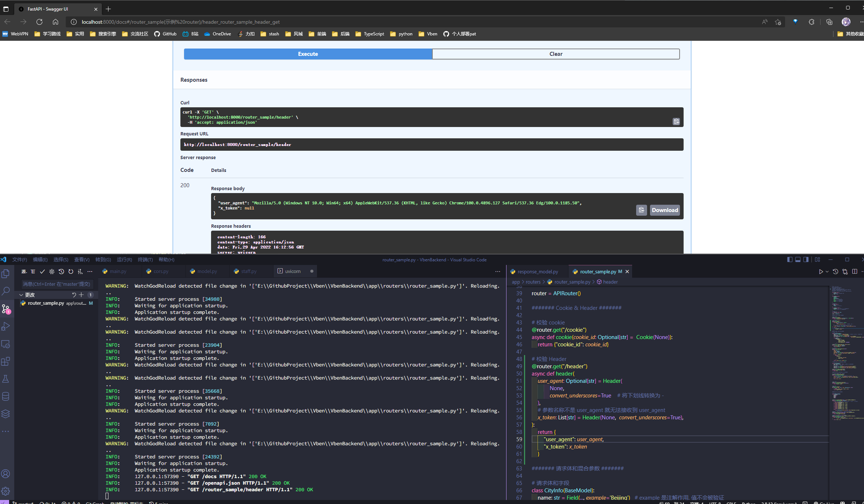This screenshot has height=504, width=864.
Task: Open 编辑(E) menu
Action: pyautogui.click(x=40, y=259)
